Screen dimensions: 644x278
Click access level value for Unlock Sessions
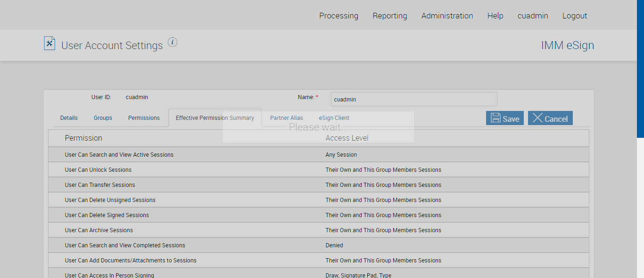[383, 170]
